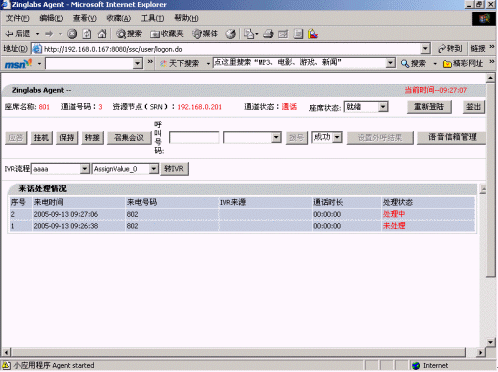Click the Mail icon in toolbar
The width and height of the screenshot is (498, 372).
(249, 34)
